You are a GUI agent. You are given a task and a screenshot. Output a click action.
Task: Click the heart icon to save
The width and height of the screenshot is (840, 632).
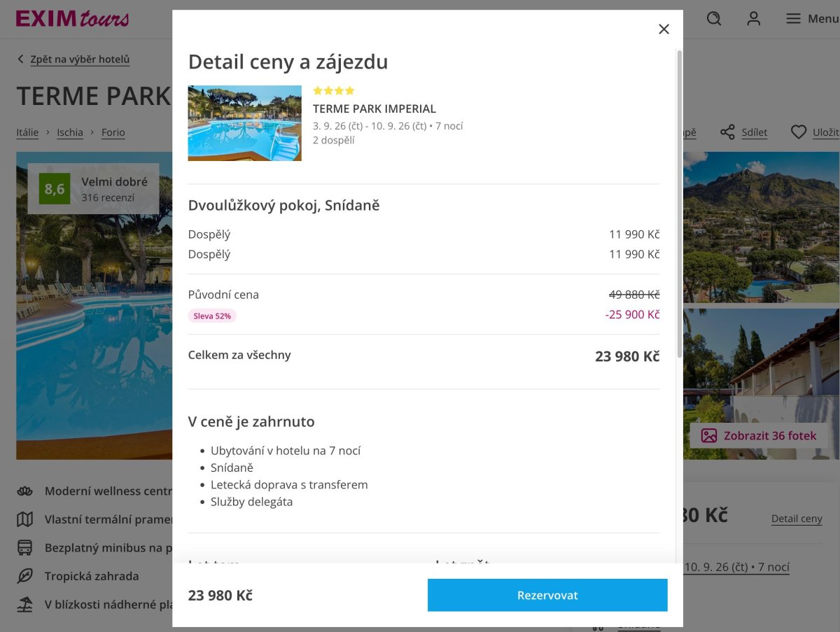[x=799, y=132]
